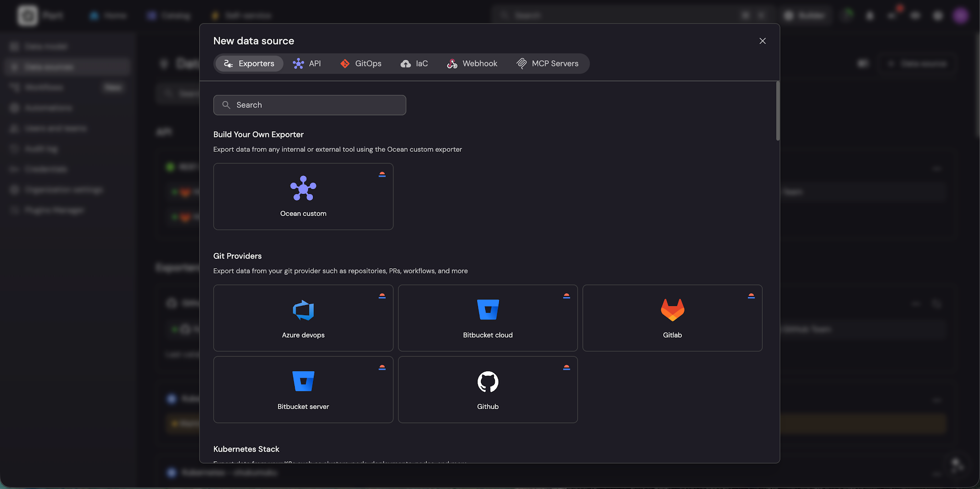Image resolution: width=980 pixels, height=489 pixels.
Task: Click the badge icon on Azure devops card
Action: (x=382, y=296)
